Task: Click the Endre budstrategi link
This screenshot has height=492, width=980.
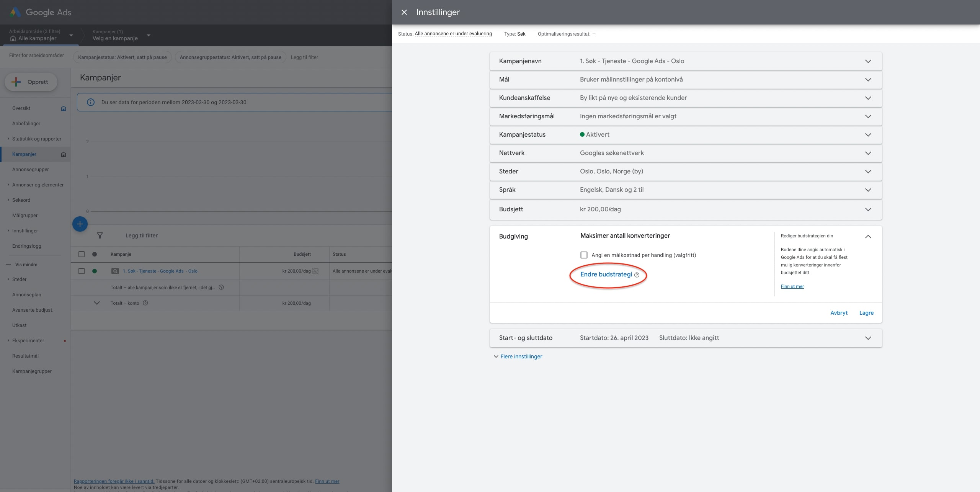Action: pyautogui.click(x=606, y=275)
